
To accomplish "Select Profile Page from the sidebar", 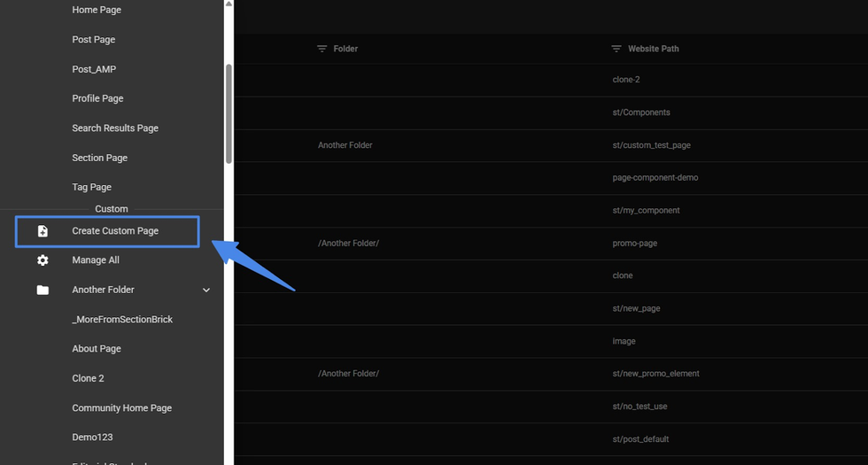I will 97,98.
